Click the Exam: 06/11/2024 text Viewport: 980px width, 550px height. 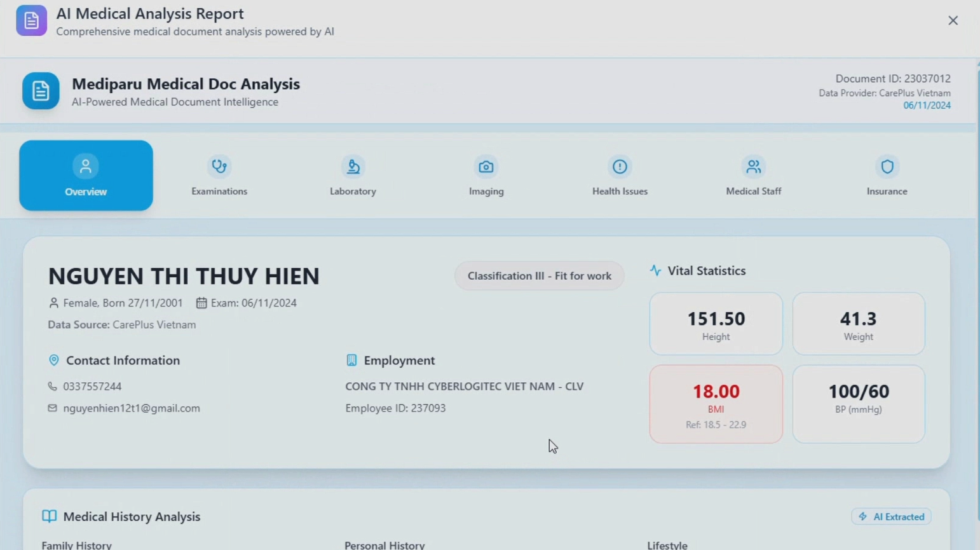254,303
